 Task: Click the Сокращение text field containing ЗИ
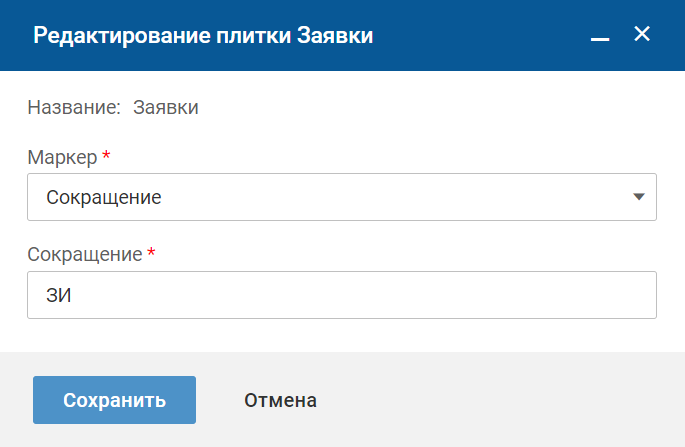click(x=341, y=295)
